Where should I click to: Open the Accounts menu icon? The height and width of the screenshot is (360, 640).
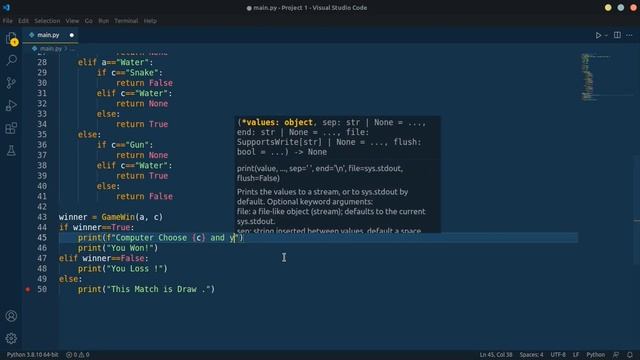point(11,316)
